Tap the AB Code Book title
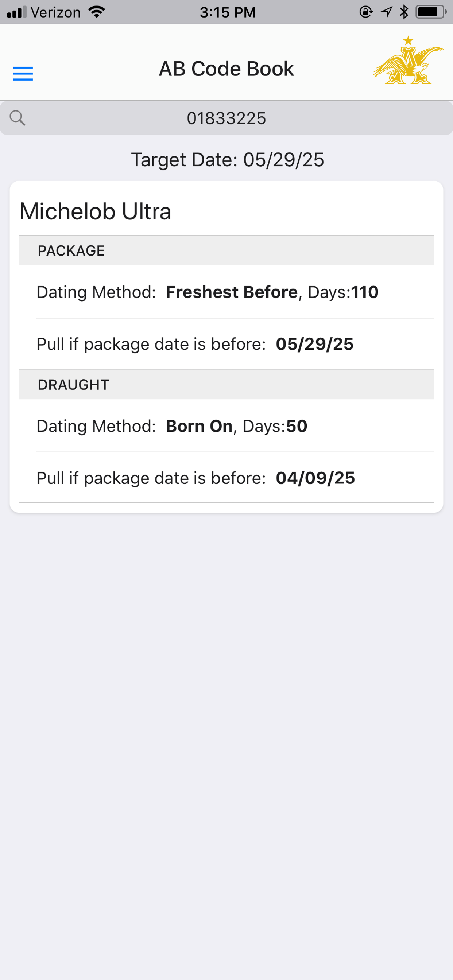 [226, 69]
